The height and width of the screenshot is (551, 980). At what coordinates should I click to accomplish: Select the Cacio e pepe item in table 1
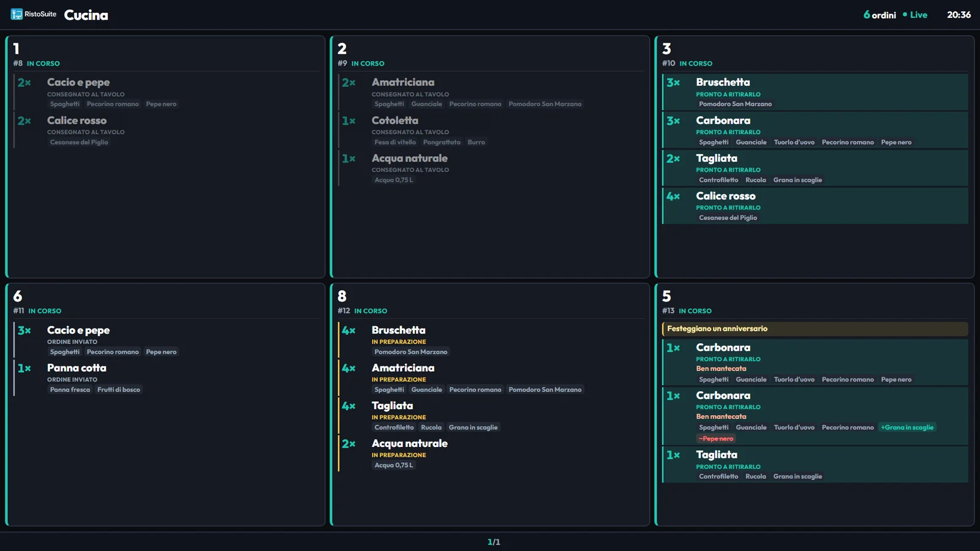[x=167, y=92]
